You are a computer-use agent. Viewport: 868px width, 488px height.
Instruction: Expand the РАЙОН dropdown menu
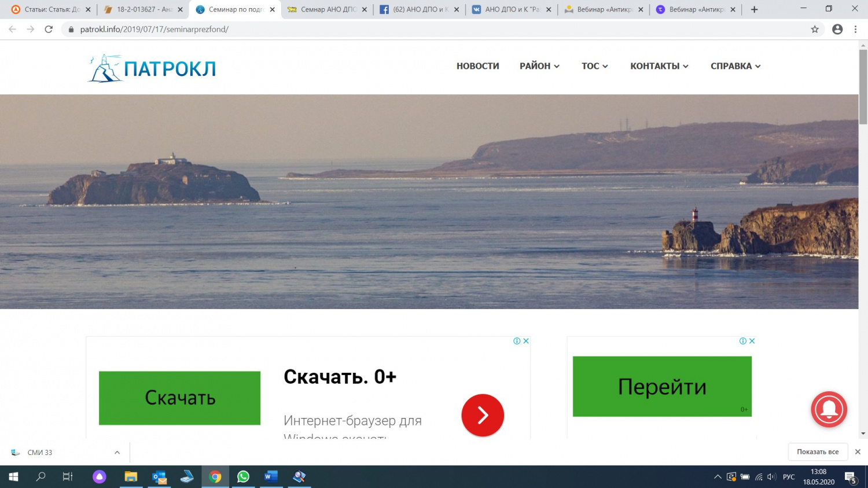[539, 66]
